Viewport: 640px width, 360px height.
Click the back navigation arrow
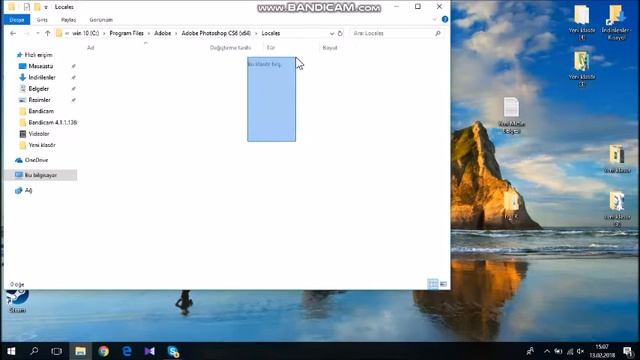pos(13,33)
